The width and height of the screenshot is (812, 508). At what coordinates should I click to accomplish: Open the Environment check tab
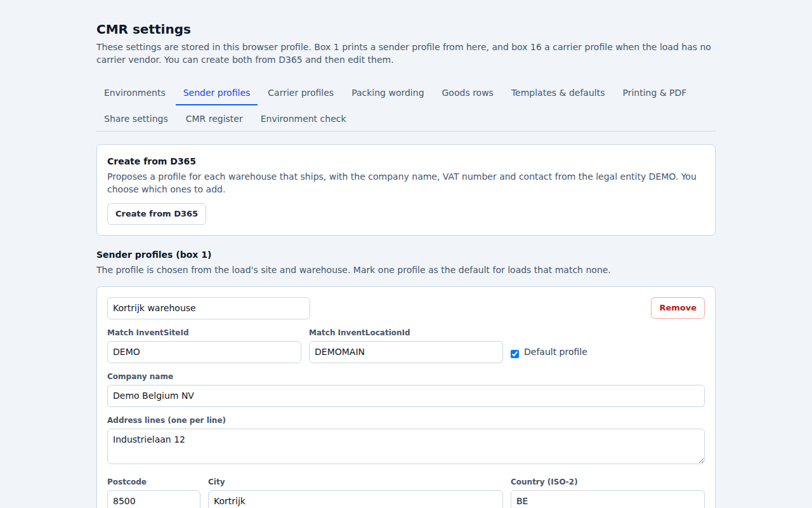(303, 119)
